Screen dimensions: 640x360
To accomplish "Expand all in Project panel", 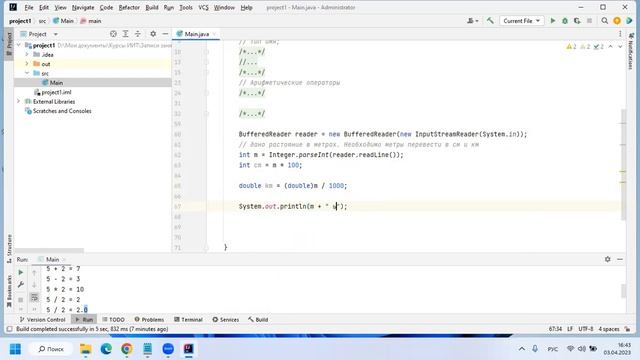I will coord(126,34).
